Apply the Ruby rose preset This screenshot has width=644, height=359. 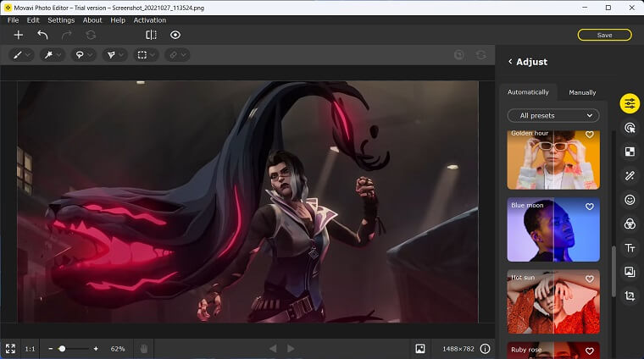point(553,351)
